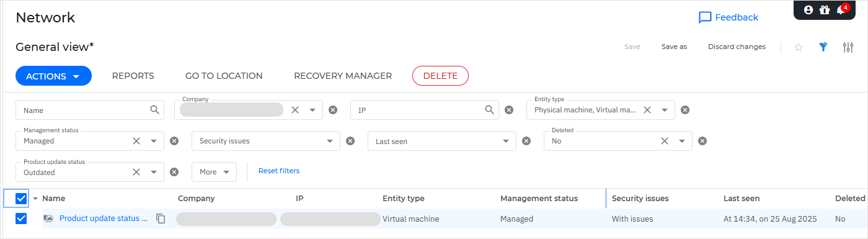The image size is (868, 239).
Task: Click the search icon in Name filter
Action: [155, 110]
